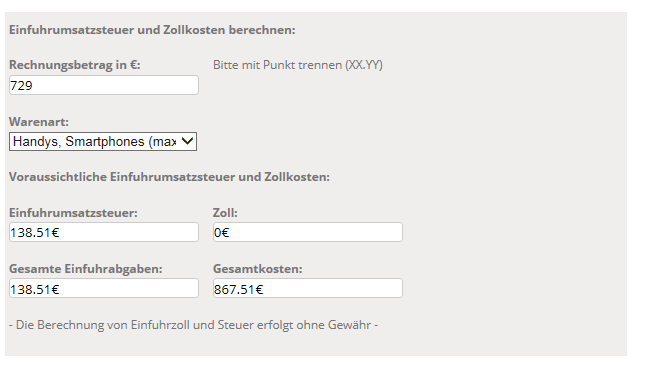Click the 'Einfuhrumsatzsteuer:' field label

[x=73, y=213]
